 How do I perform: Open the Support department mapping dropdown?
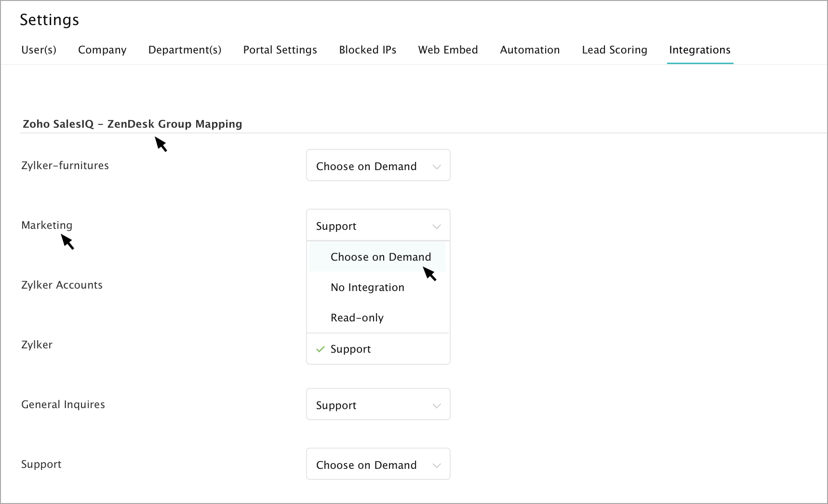[x=377, y=464]
